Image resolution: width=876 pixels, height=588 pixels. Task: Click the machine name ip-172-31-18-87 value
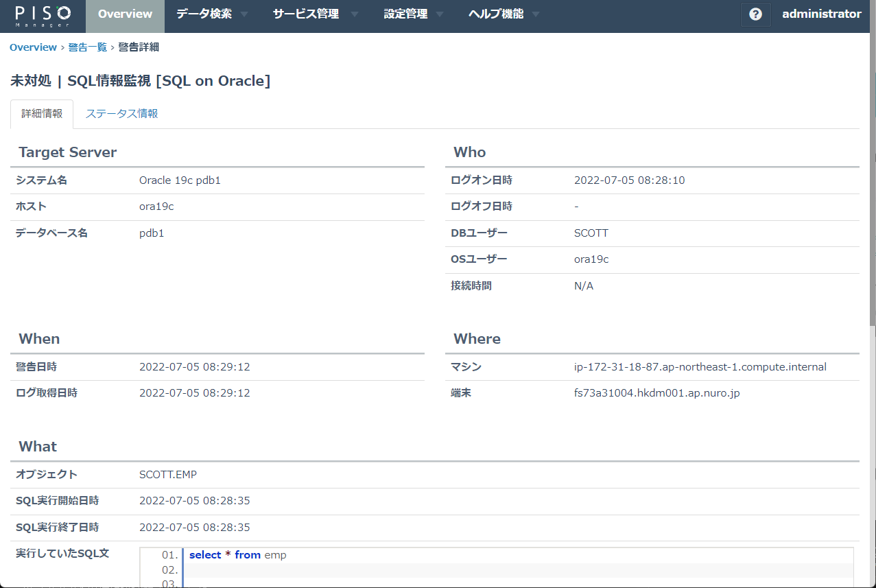click(700, 367)
